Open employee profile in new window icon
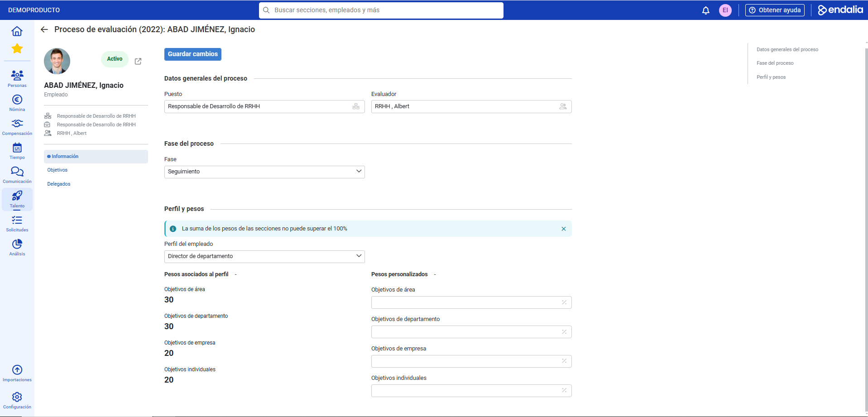 click(138, 61)
